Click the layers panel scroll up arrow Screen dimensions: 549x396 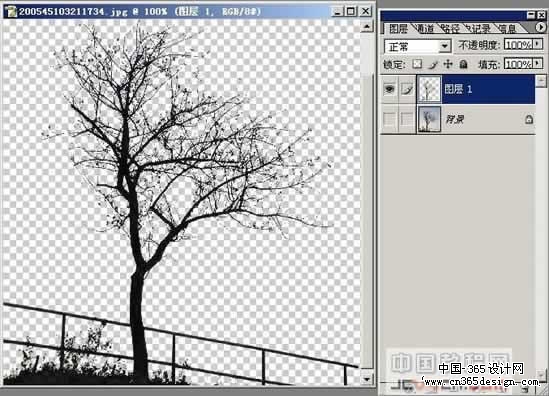click(x=541, y=81)
